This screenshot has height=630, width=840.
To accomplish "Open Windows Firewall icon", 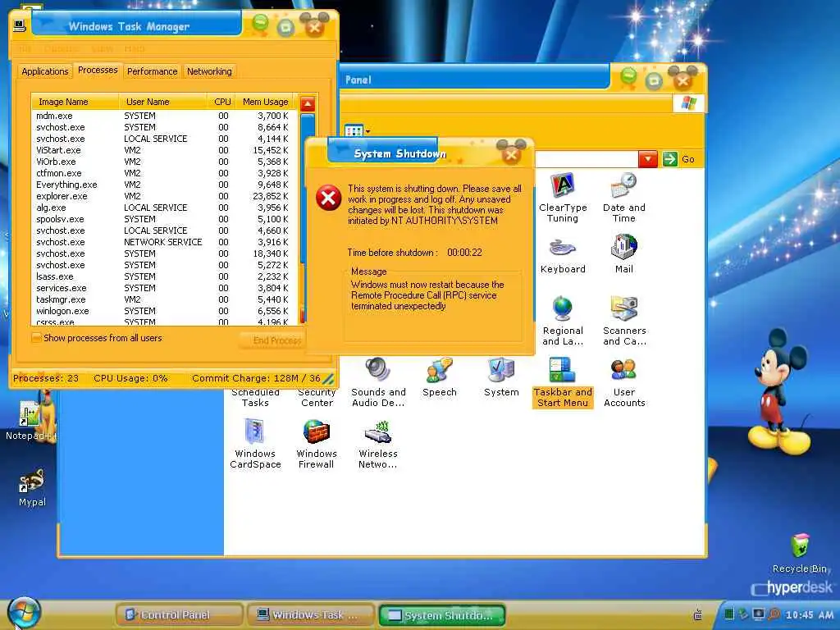I will tap(317, 445).
